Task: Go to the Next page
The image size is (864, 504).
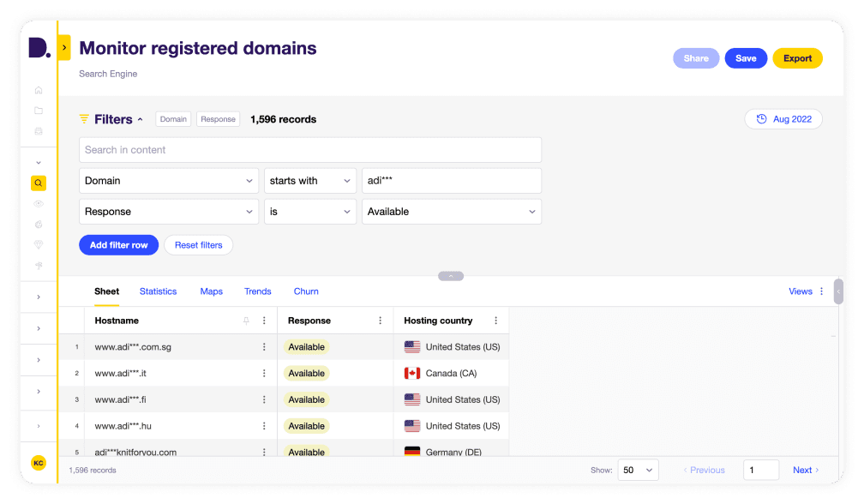Action: click(806, 470)
